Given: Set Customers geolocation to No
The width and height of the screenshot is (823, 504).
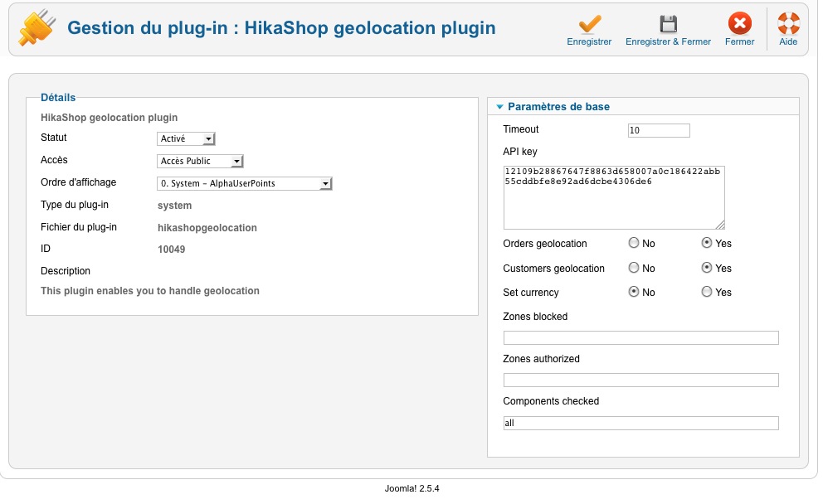Looking at the screenshot, I should (634, 268).
